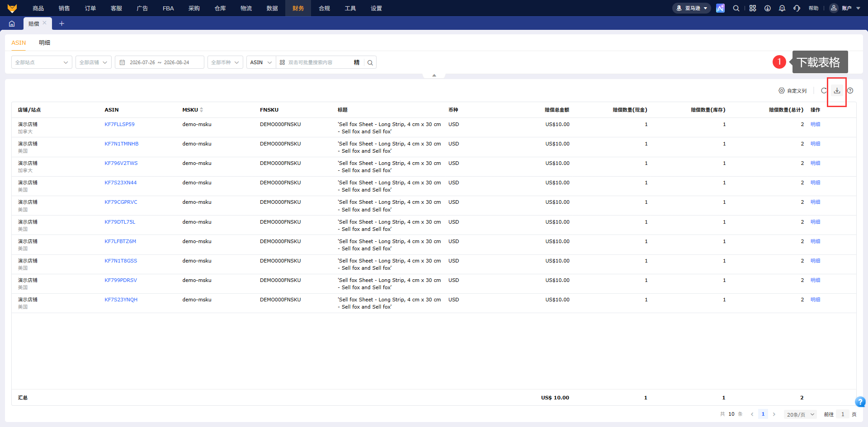Open the floating blue help bubble
Screen dimensions: 868x427
(x=860, y=402)
